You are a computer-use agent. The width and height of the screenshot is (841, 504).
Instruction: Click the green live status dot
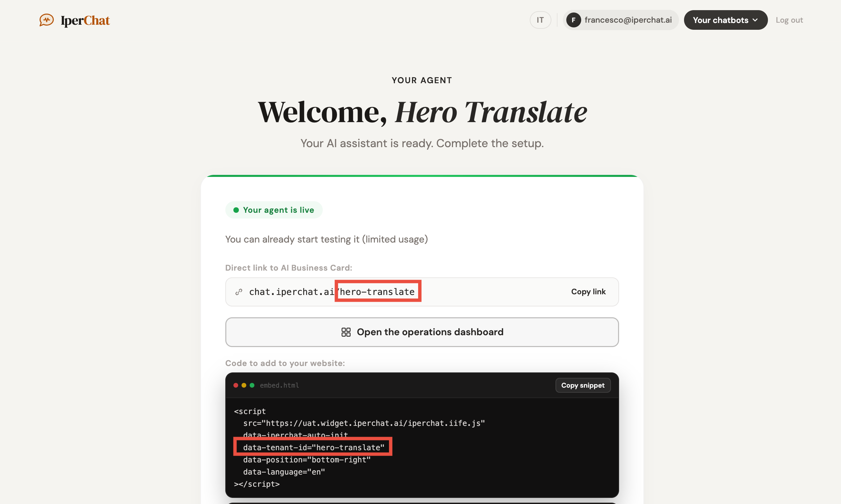(x=236, y=210)
